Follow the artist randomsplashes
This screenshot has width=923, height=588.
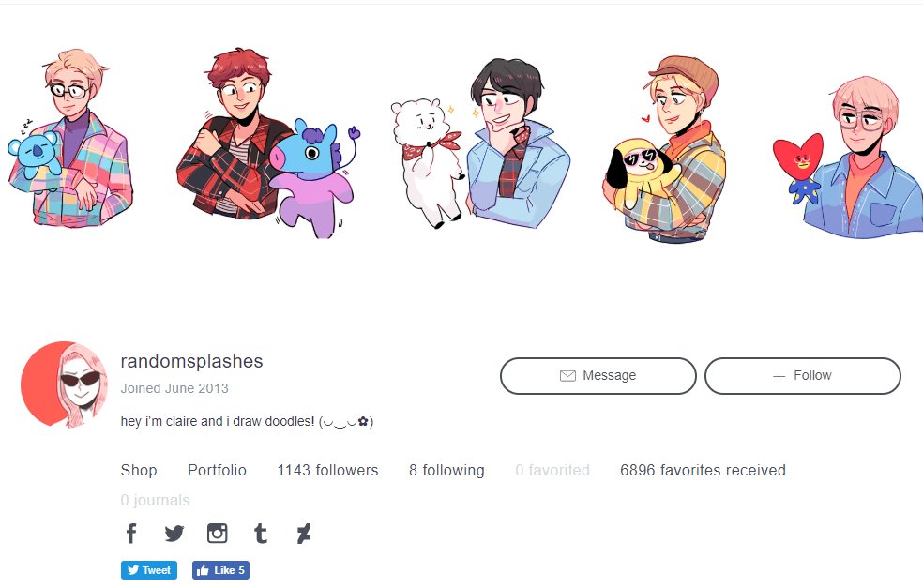pyautogui.click(x=803, y=375)
